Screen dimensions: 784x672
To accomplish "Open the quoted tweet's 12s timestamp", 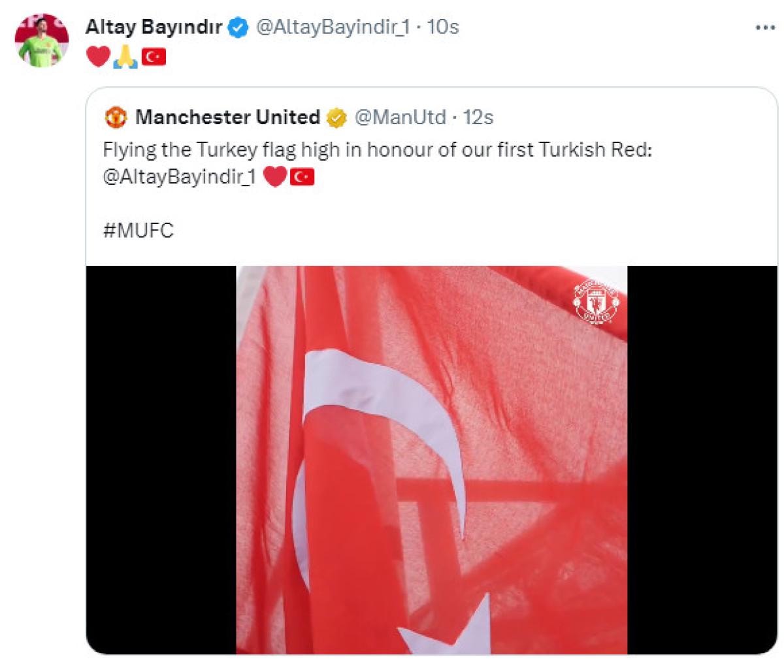I will pyautogui.click(x=478, y=118).
